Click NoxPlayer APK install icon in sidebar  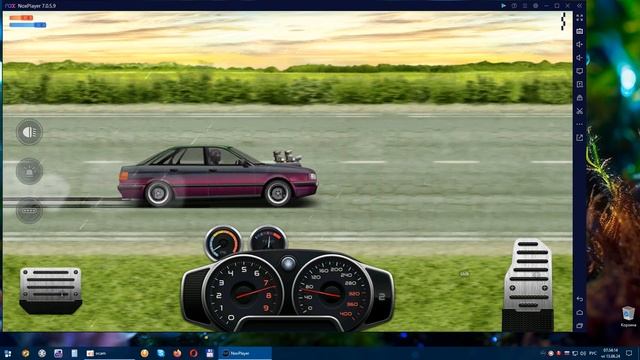(580, 98)
